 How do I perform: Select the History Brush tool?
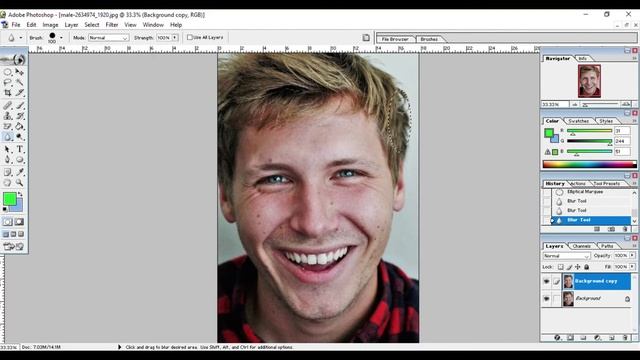point(20,116)
